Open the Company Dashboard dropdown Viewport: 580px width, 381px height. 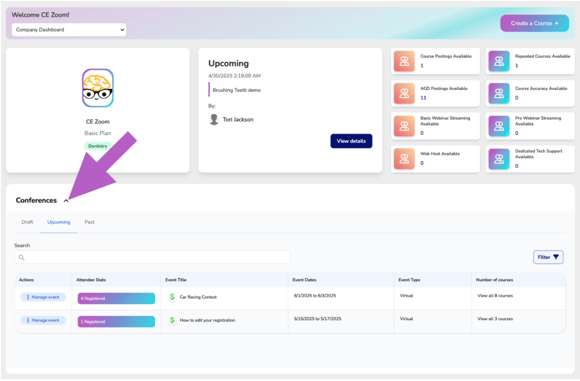pyautogui.click(x=69, y=30)
